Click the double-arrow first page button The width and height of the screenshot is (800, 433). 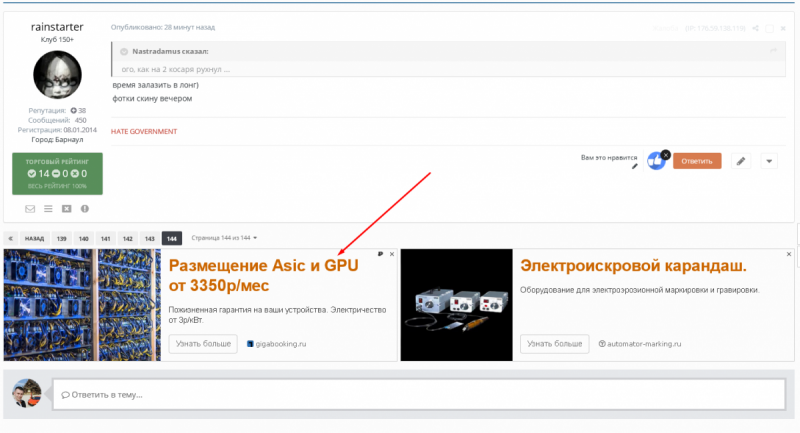(10, 238)
